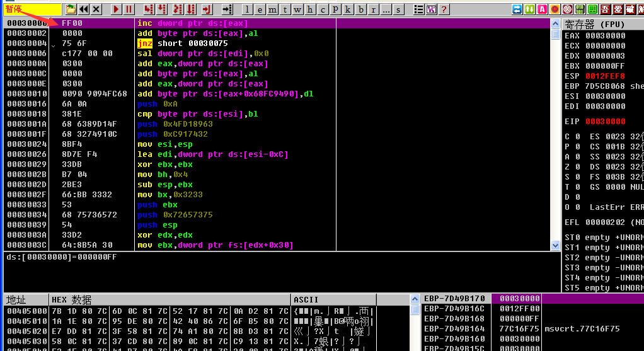Run the program with red play button

coord(116,9)
